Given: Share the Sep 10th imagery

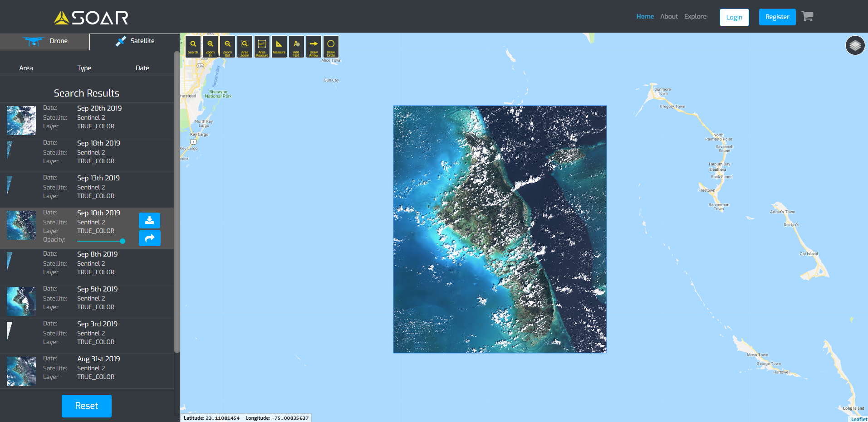Looking at the screenshot, I should [x=149, y=238].
